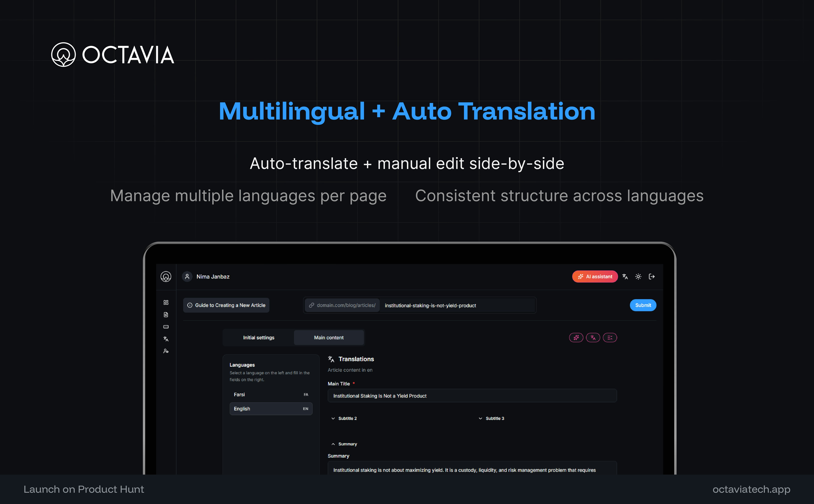Select Farsi language in Languages list
Viewport: 814px width, 504px height.
271,394
